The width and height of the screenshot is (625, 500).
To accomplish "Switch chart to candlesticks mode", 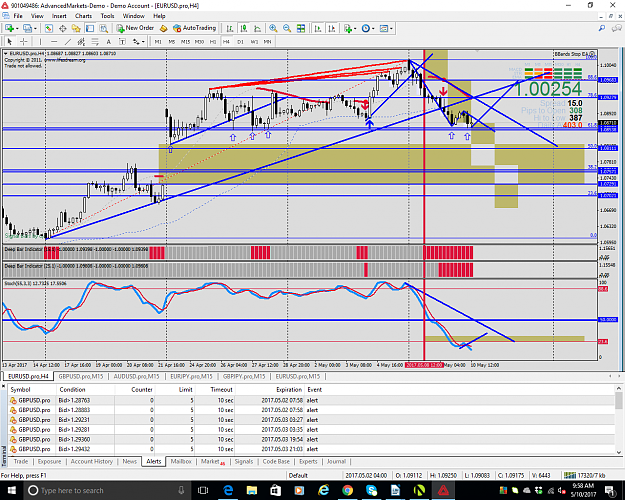I will pos(244,28).
